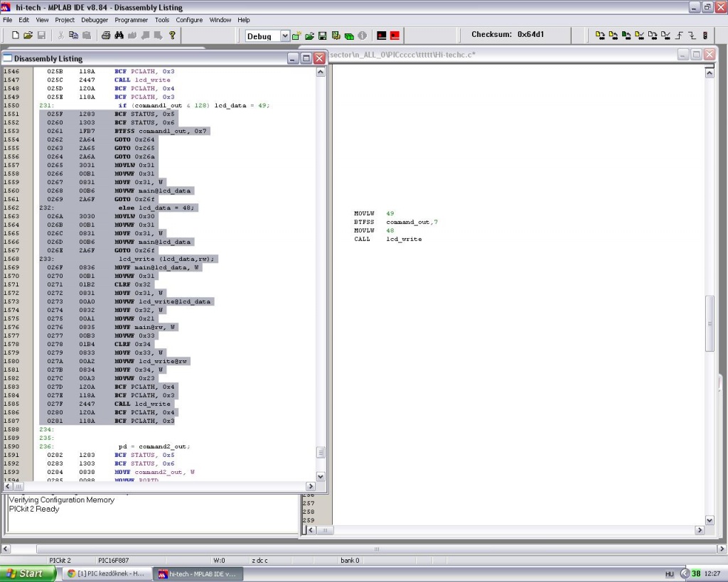Open Find with the binoculars icon
This screenshot has width=728, height=582.
pyautogui.click(x=119, y=36)
